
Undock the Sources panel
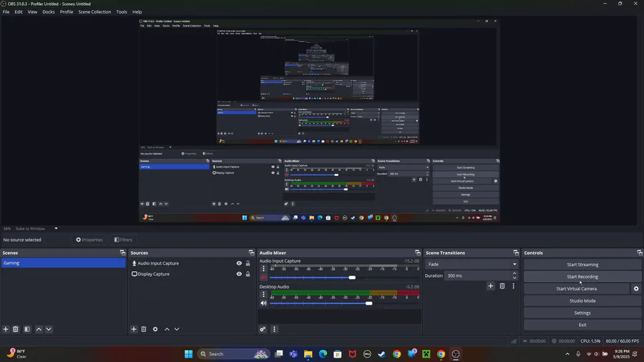pos(251,253)
